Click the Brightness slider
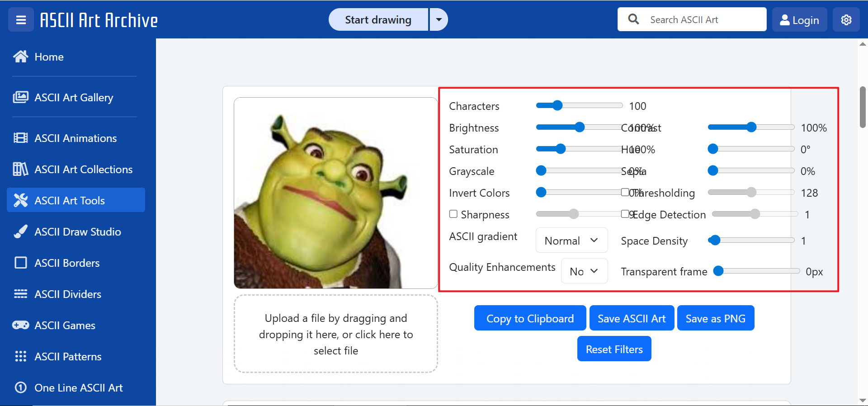The image size is (868, 406). click(579, 127)
